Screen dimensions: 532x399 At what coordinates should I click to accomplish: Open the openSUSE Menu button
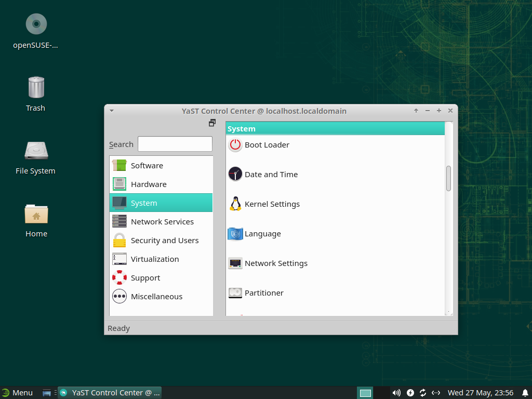click(17, 393)
